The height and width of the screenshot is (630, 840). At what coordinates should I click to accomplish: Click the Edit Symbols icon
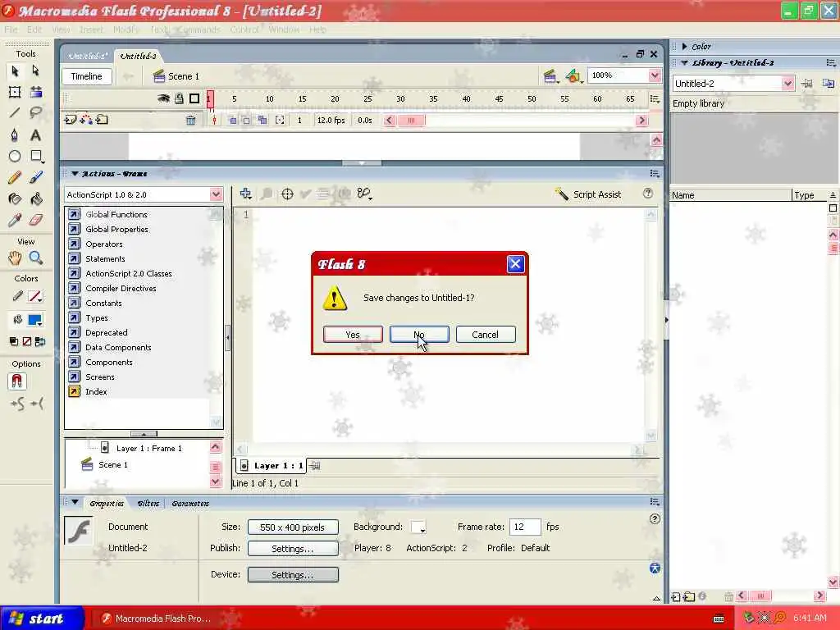(x=573, y=76)
